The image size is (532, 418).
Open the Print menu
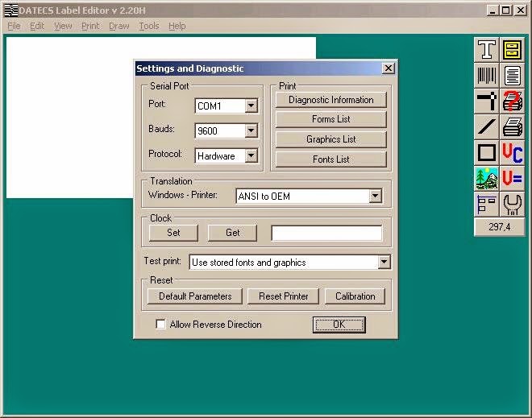point(90,26)
